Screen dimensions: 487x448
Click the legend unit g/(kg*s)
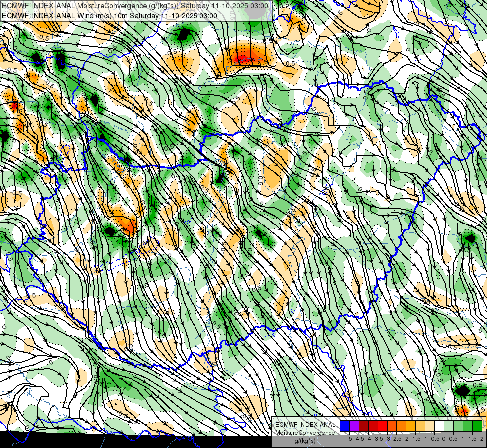[305, 441]
